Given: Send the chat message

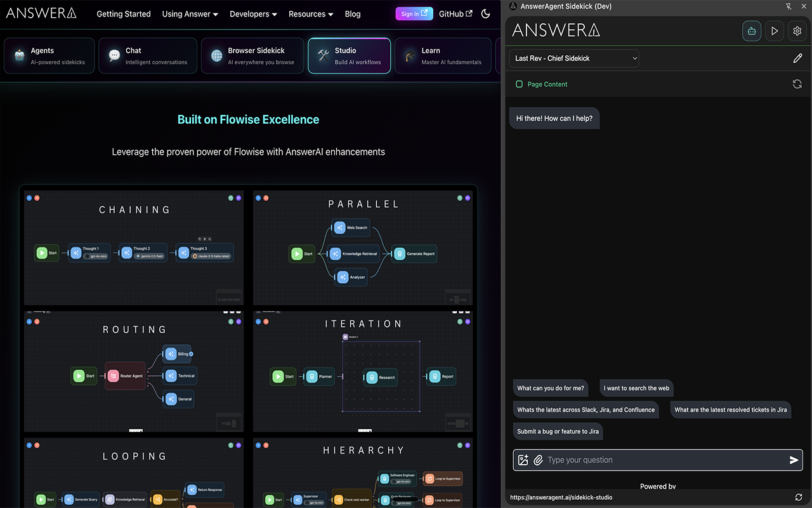Looking at the screenshot, I should pos(794,460).
